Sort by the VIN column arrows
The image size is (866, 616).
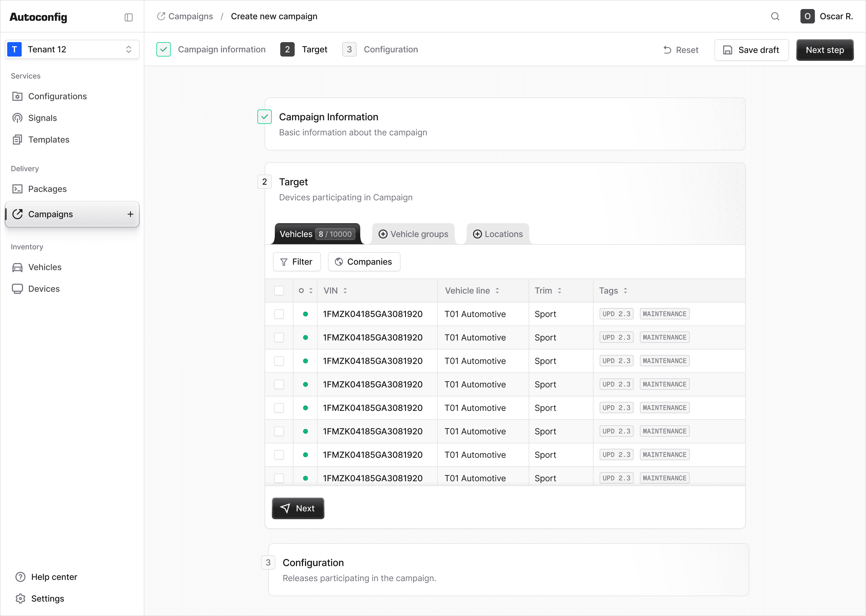coord(345,291)
